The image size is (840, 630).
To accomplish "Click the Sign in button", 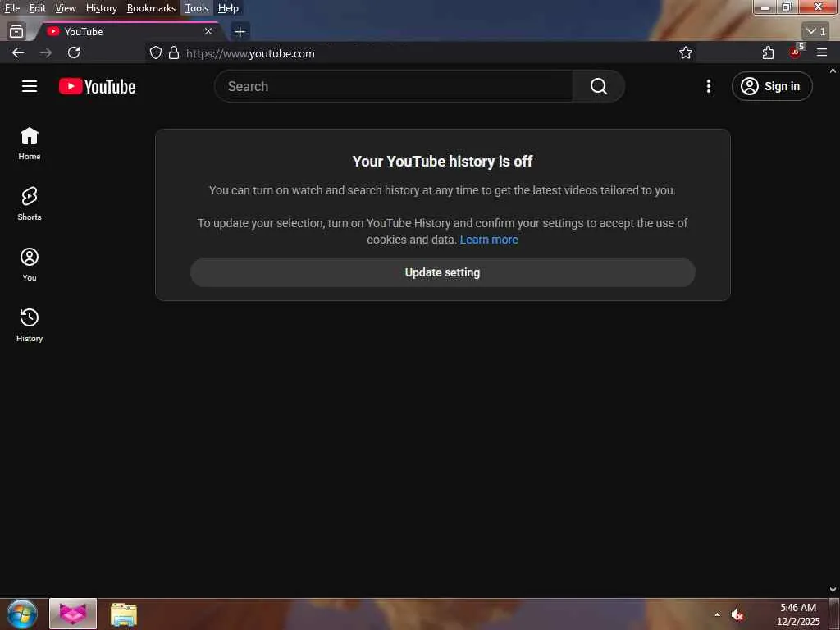I will click(x=771, y=86).
